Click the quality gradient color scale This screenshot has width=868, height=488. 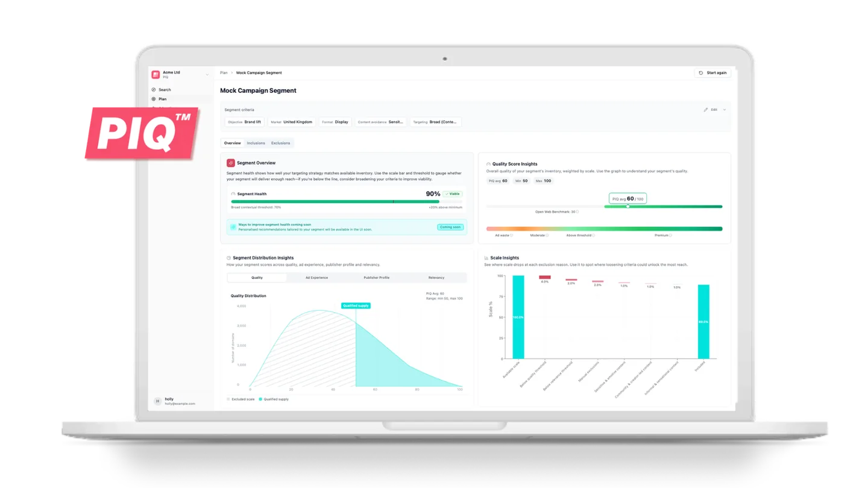coord(604,229)
